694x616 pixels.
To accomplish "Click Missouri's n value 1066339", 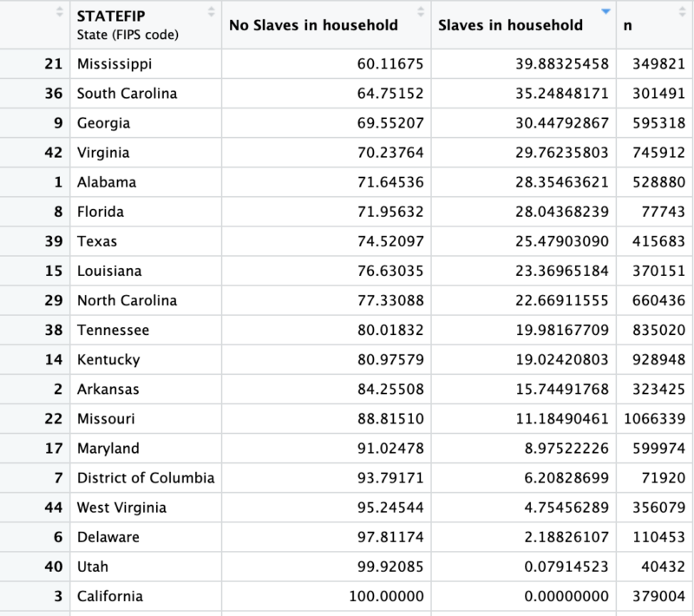I will coord(655,419).
